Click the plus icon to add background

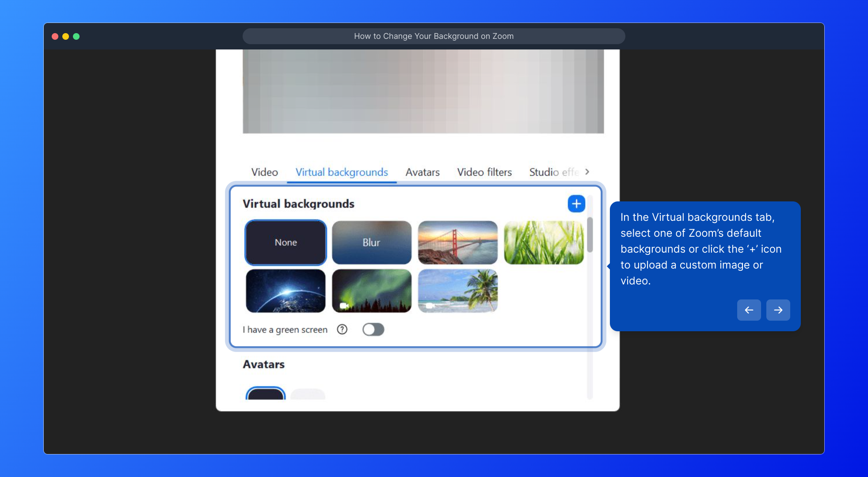(x=576, y=204)
